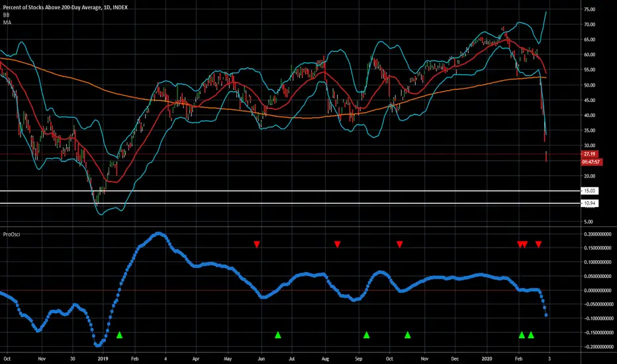
Task: Click the red down-triangle signal in mid-August 2019
Action: pyautogui.click(x=337, y=244)
